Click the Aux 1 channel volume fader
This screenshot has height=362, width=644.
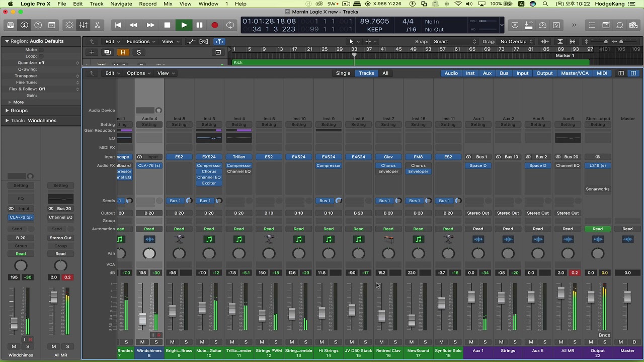471,297
